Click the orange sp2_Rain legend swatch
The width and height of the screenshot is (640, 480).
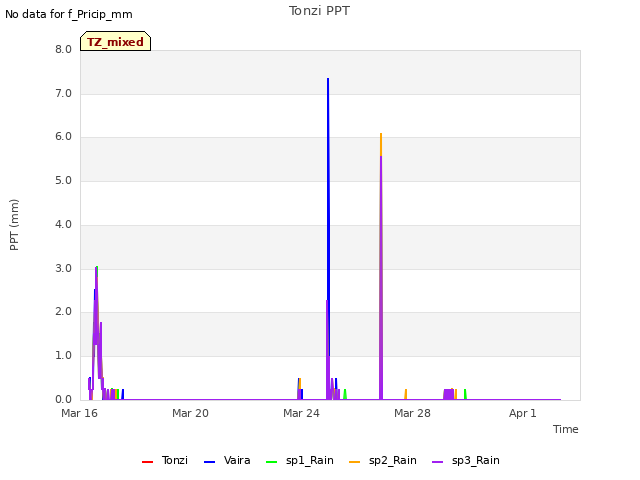[x=354, y=462]
